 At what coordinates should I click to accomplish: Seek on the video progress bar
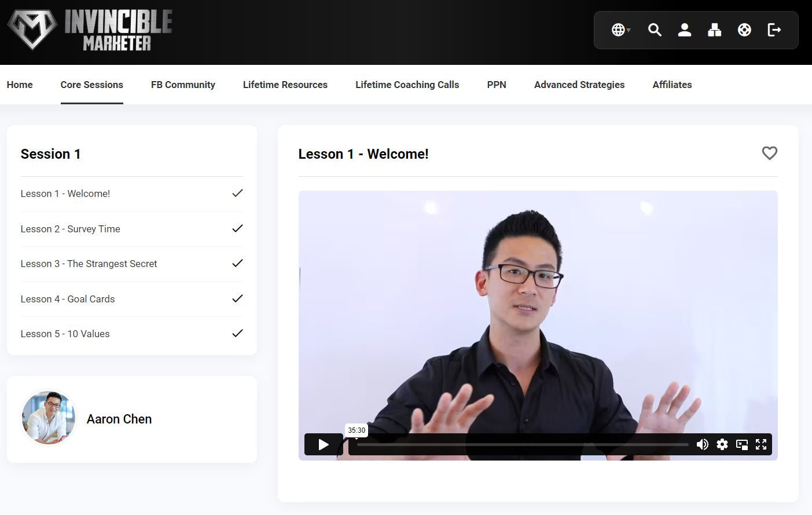523,444
